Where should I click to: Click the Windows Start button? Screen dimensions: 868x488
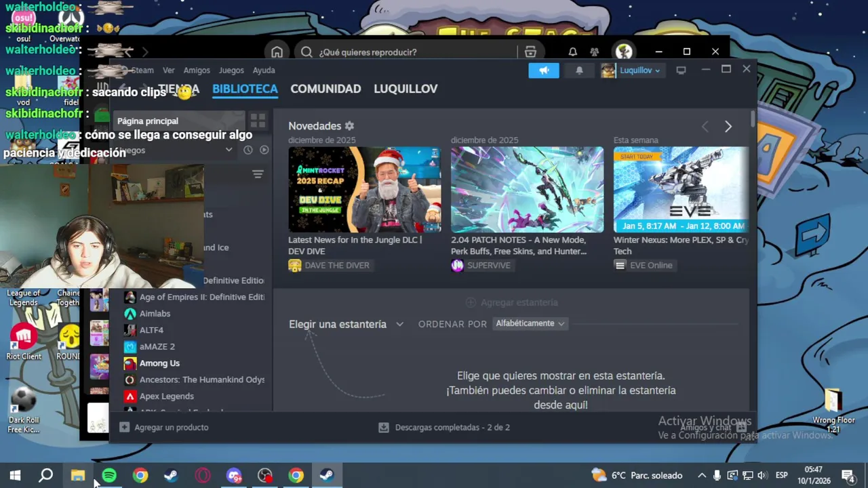click(15, 476)
